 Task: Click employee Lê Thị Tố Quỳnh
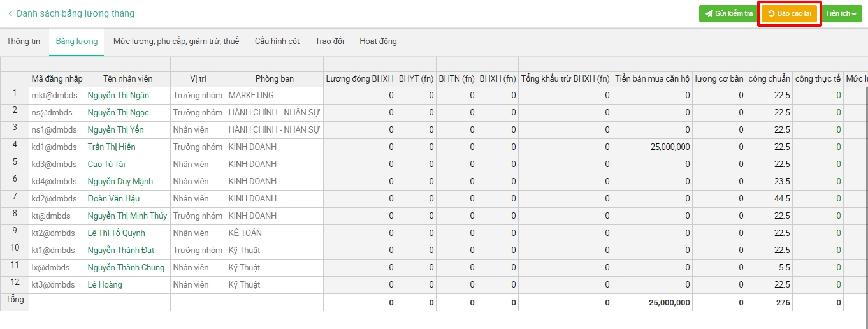coord(117,233)
